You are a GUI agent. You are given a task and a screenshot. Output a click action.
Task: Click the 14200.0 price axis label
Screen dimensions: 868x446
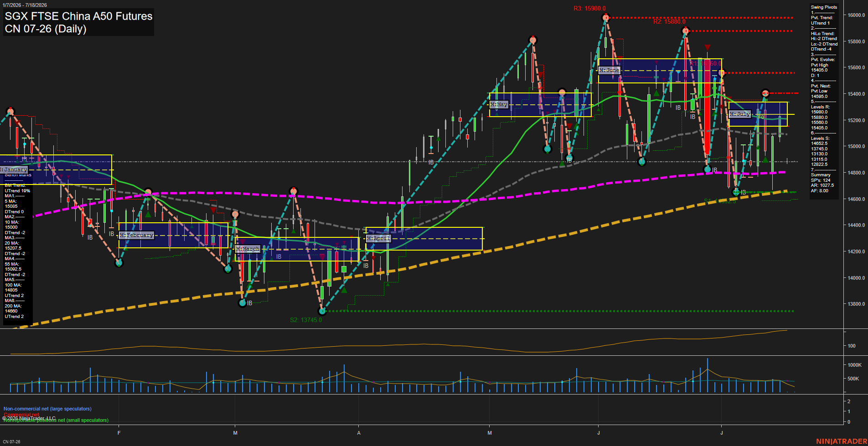856,251
